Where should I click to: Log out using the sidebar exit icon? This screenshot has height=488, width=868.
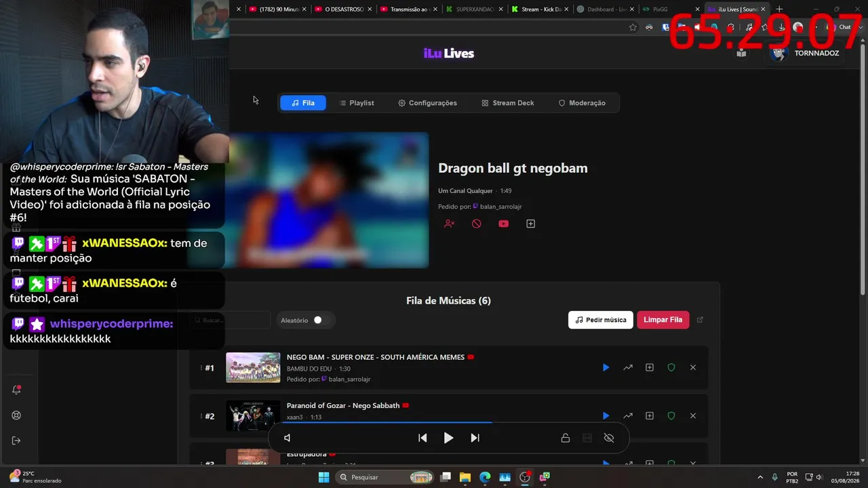16,441
